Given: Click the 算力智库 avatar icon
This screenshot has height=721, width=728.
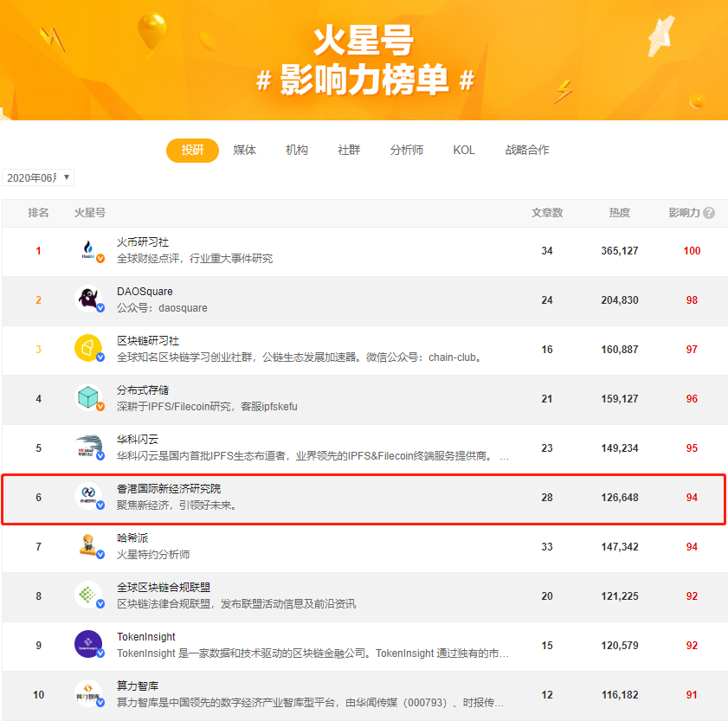Looking at the screenshot, I should (88, 694).
